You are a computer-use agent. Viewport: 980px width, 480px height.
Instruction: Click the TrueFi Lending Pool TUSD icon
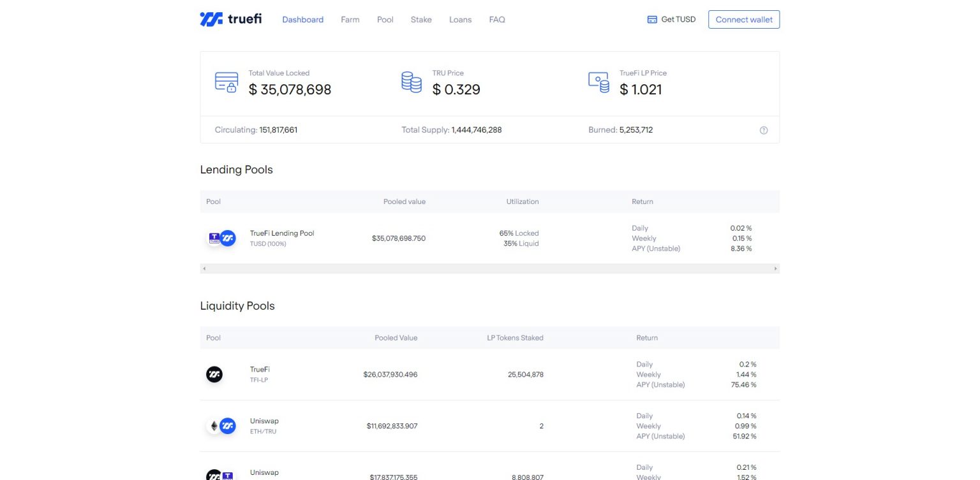[x=215, y=238]
